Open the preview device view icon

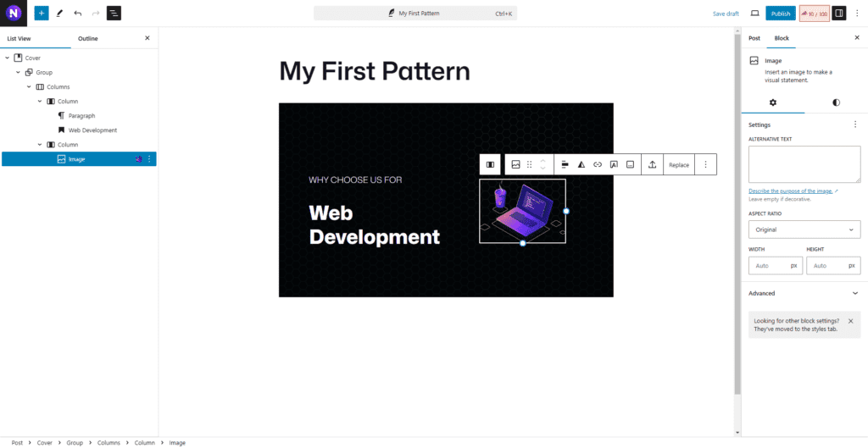754,14
